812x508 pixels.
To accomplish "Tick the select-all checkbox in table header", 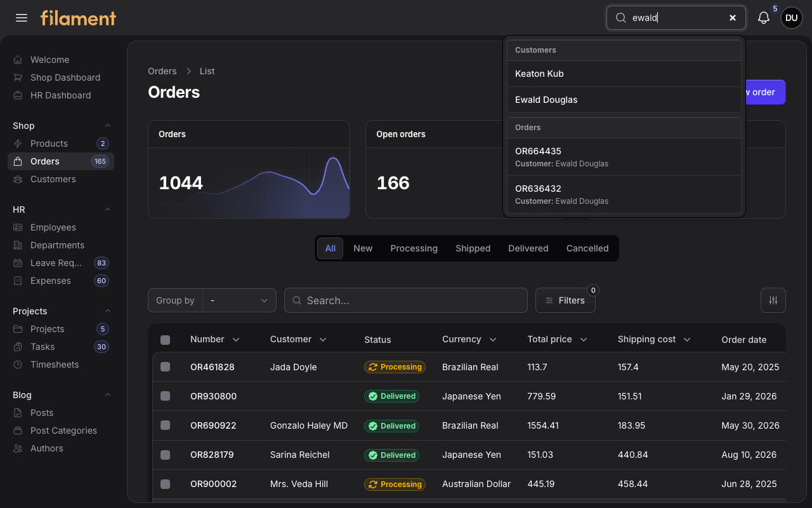I will click(x=166, y=340).
